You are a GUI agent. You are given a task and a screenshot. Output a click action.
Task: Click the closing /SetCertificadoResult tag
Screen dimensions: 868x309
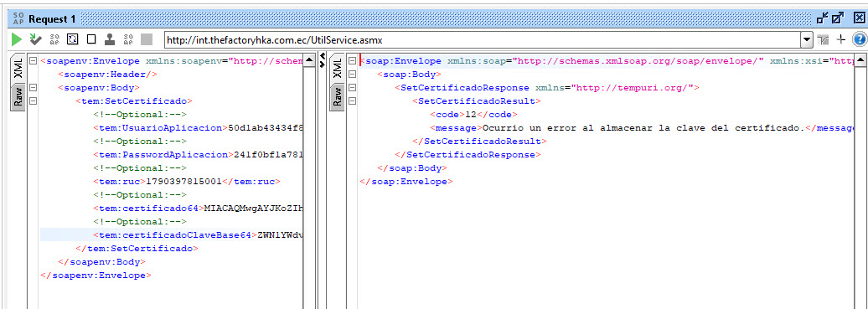point(479,142)
